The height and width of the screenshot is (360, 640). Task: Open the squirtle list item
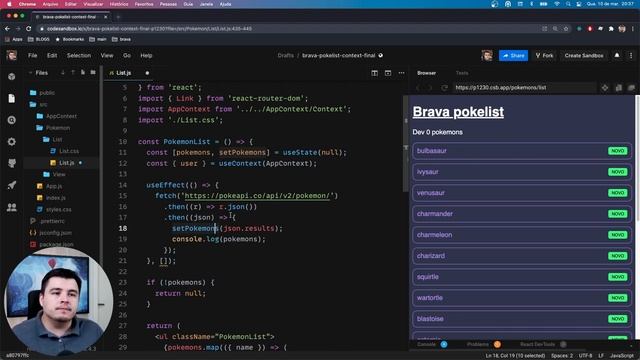coord(522,277)
